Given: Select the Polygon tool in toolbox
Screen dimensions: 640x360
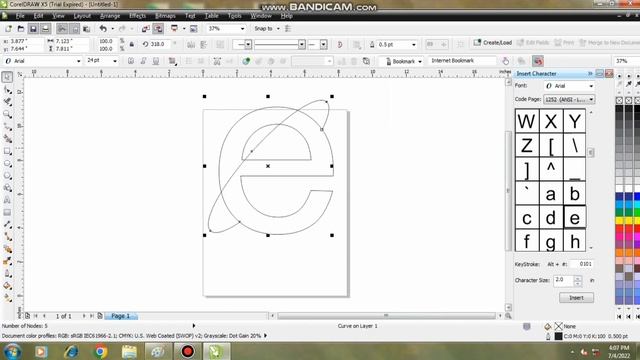Looking at the screenshot, I should (7, 176).
